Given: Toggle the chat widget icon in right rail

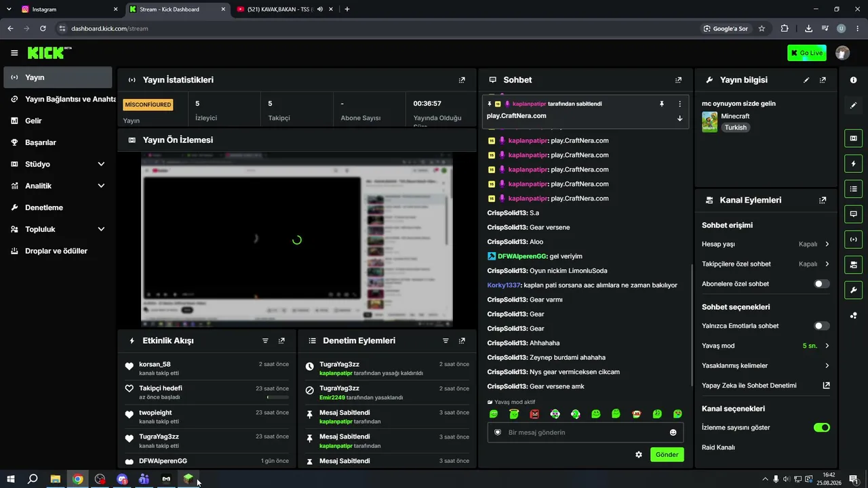Looking at the screenshot, I should pyautogui.click(x=853, y=213).
